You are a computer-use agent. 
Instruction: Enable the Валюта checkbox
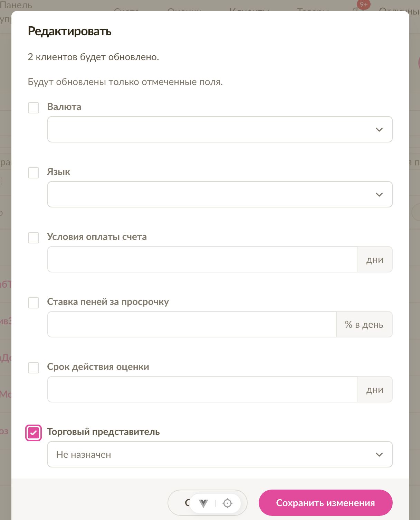34,108
